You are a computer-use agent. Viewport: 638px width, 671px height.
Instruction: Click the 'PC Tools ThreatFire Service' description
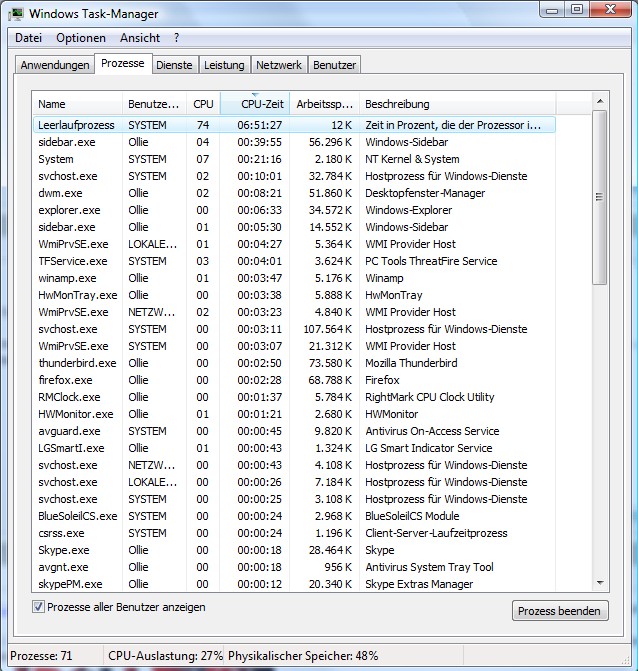[x=431, y=261]
